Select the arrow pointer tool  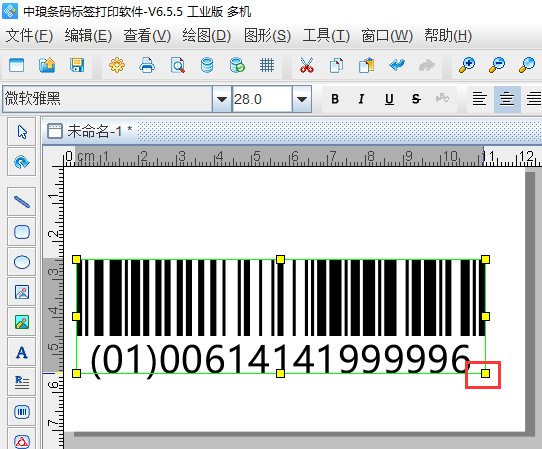(x=22, y=132)
